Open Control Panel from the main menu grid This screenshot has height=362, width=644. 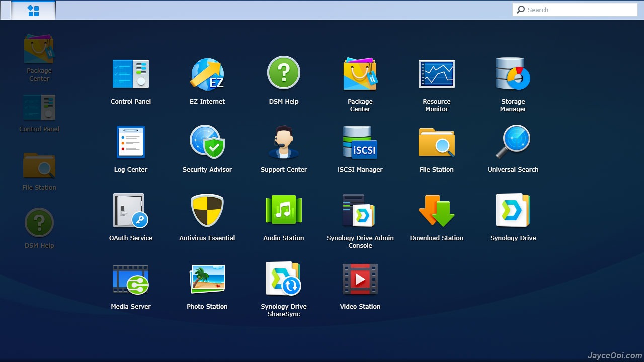131,74
